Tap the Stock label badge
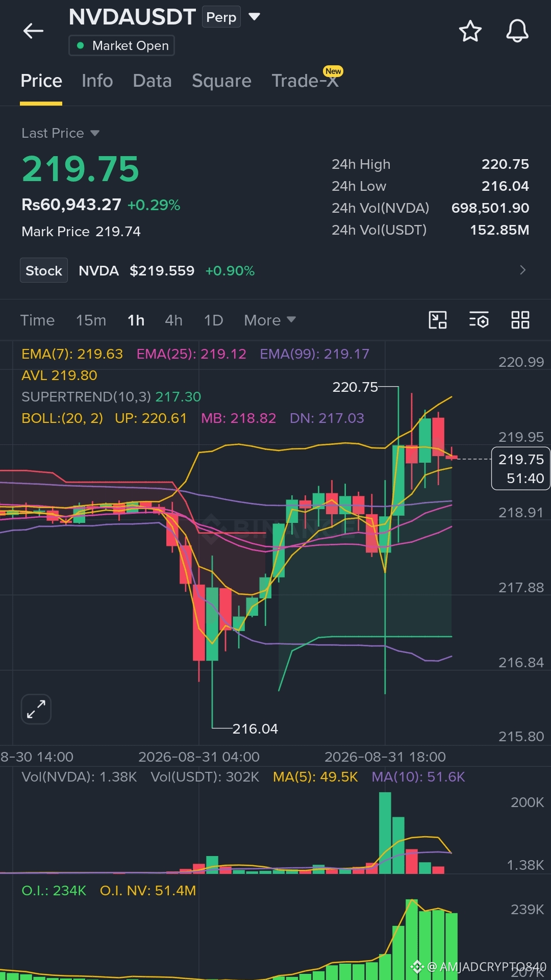This screenshot has width=551, height=980. point(44,270)
